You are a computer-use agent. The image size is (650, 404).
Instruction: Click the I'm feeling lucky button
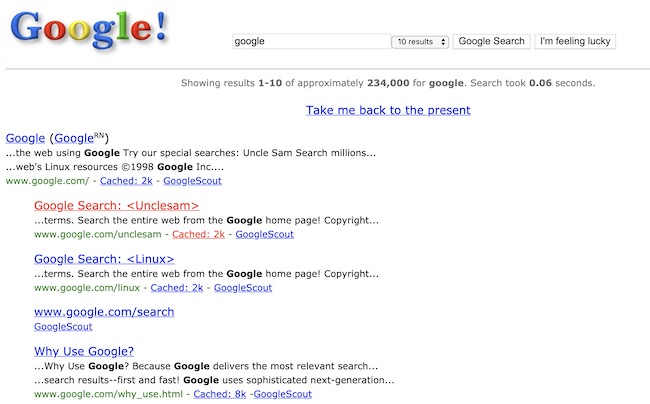575,41
